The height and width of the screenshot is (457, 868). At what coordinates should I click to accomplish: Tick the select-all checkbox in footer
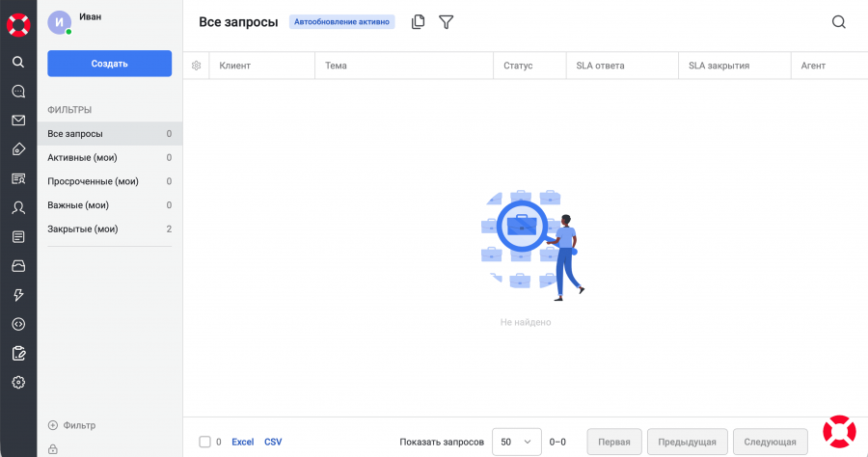(204, 442)
